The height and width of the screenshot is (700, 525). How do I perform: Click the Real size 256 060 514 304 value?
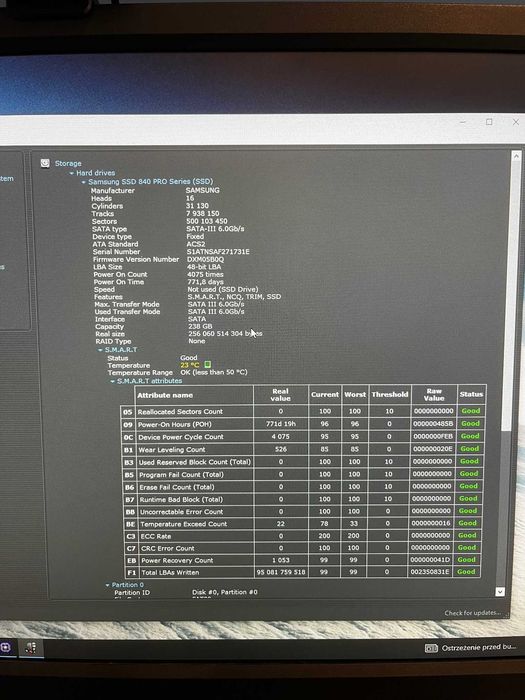225,333
